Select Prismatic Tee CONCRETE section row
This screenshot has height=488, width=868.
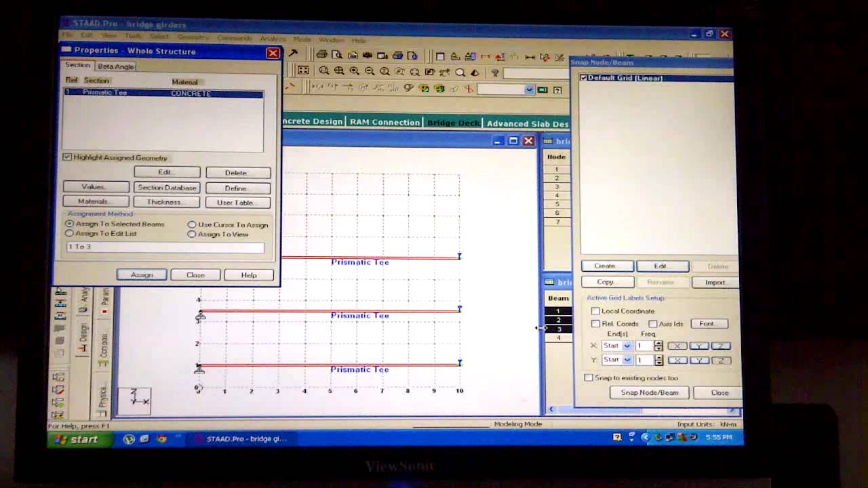(x=163, y=93)
